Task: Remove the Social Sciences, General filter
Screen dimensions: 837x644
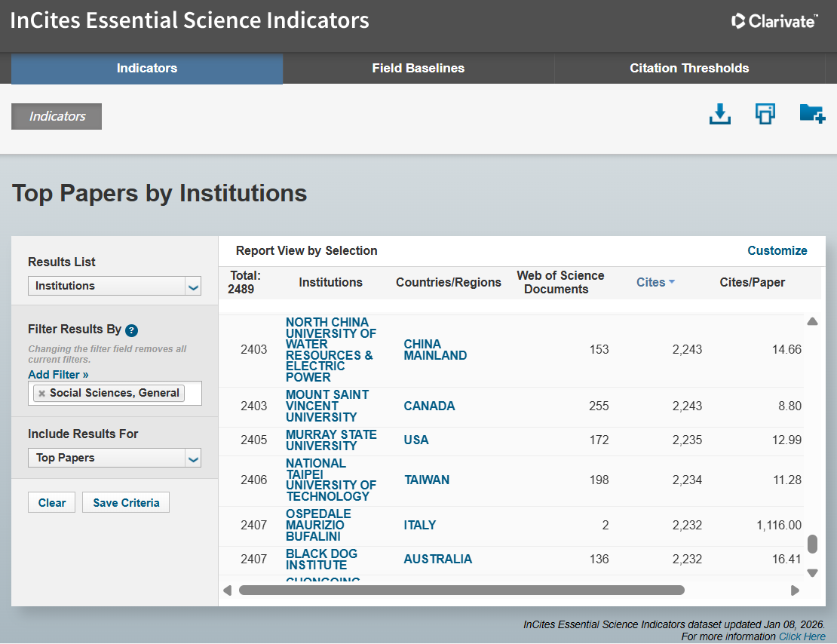Action: click(42, 393)
